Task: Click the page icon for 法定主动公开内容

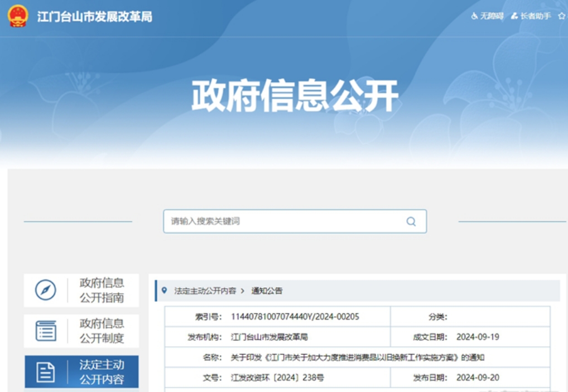Action: [46, 372]
